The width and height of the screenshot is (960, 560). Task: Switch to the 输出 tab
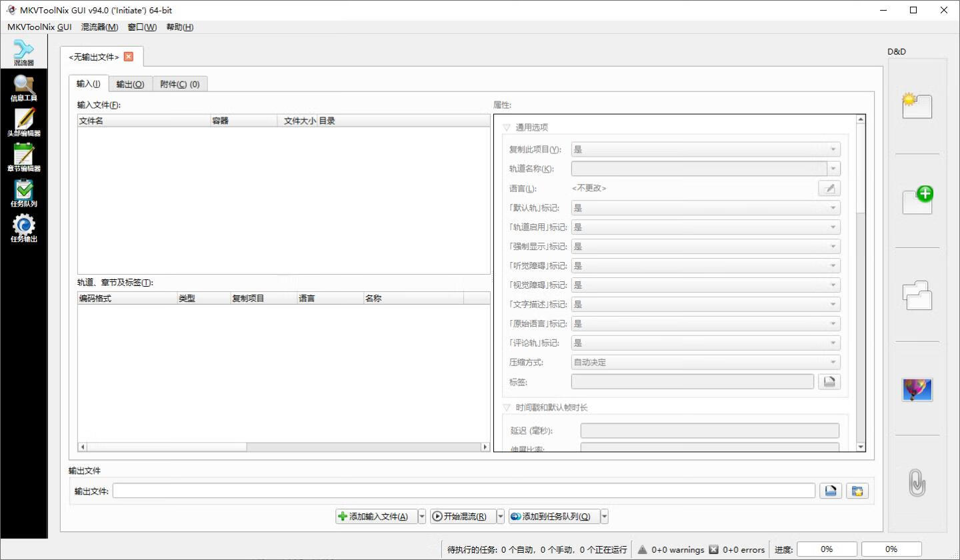130,84
